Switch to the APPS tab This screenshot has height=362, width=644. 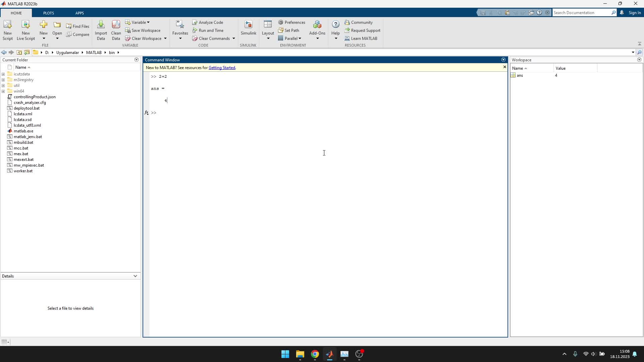coord(79,13)
